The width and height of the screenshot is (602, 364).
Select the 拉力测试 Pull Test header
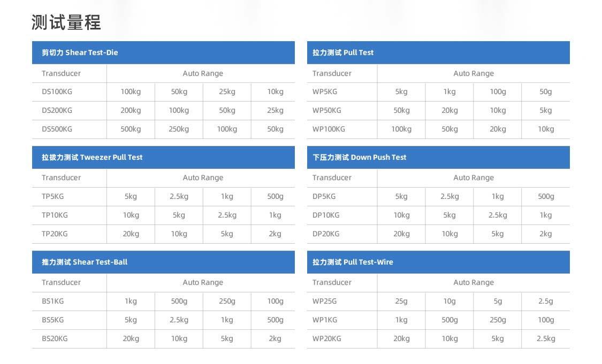pyautogui.click(x=438, y=52)
